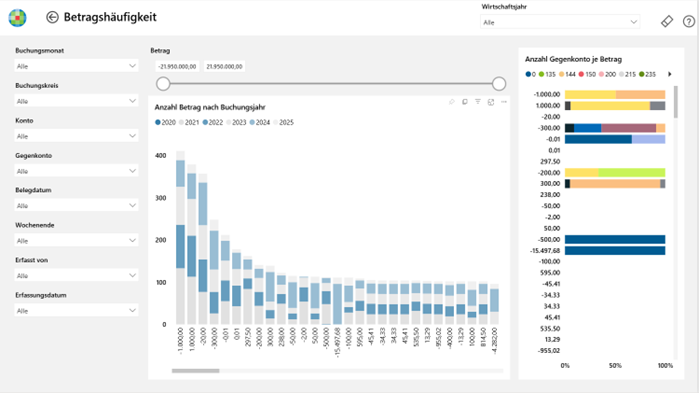Screen dimensions: 699x393
Task: Click the -0,01 bar in Gegenkonto chart
Action: pyautogui.click(x=615, y=139)
